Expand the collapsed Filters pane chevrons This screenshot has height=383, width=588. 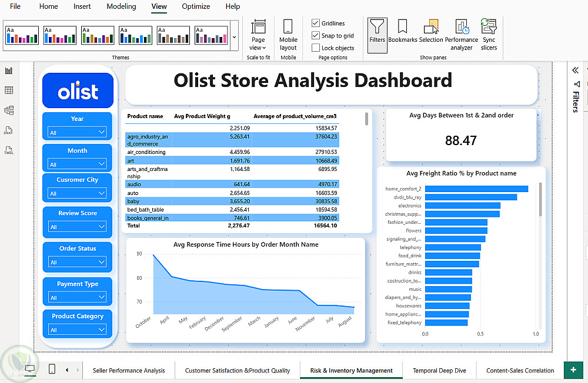click(576, 70)
